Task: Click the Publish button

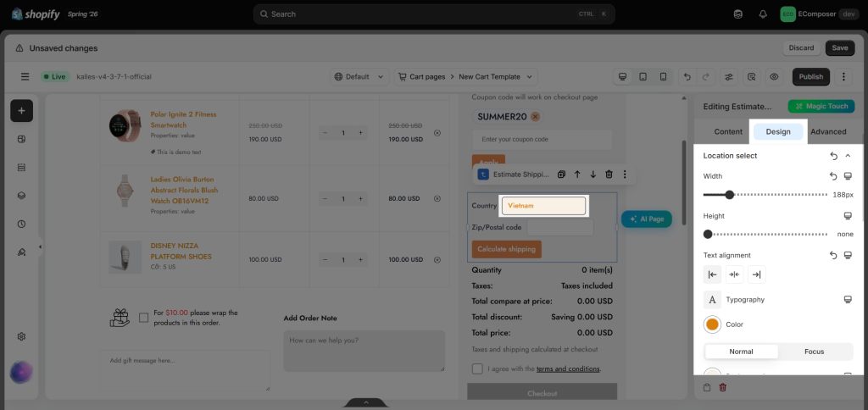Action: pyautogui.click(x=811, y=77)
